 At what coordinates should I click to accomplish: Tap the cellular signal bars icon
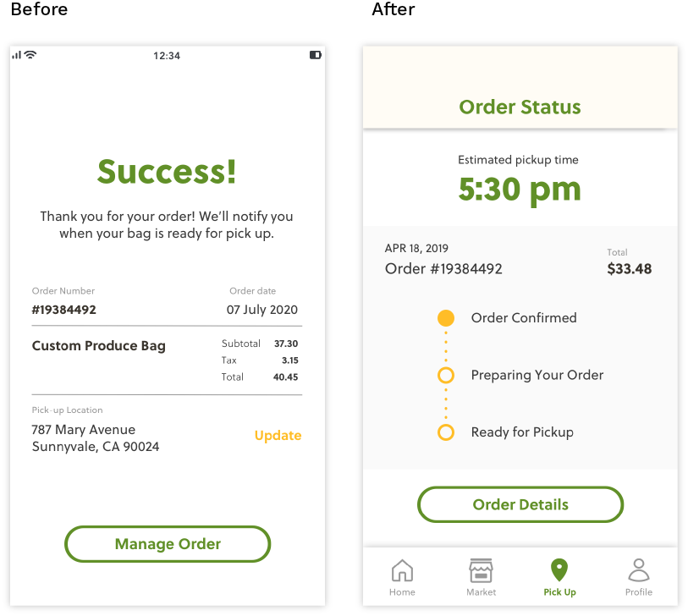(17, 55)
